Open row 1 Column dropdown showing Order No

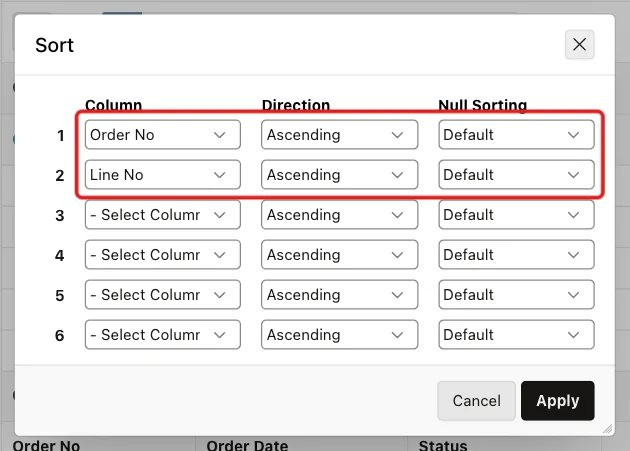(x=163, y=135)
